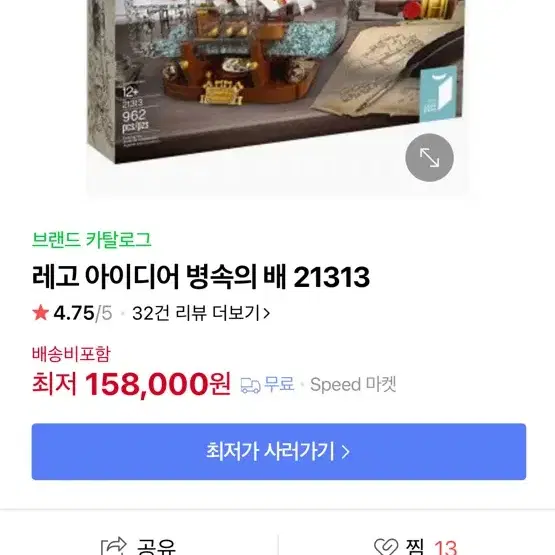Tap the 무료 free shipping text

(279, 384)
